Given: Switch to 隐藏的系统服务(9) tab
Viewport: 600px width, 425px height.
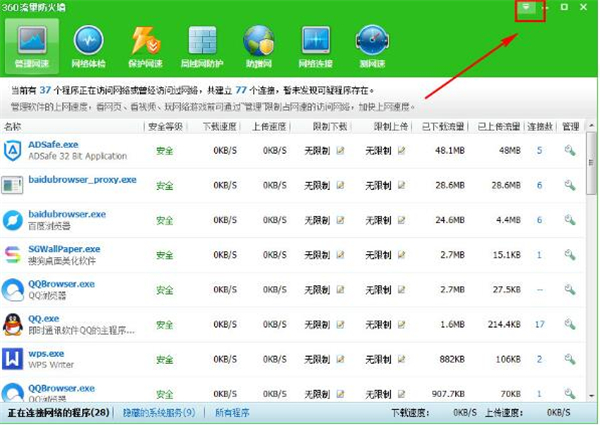Looking at the screenshot, I should [159, 413].
